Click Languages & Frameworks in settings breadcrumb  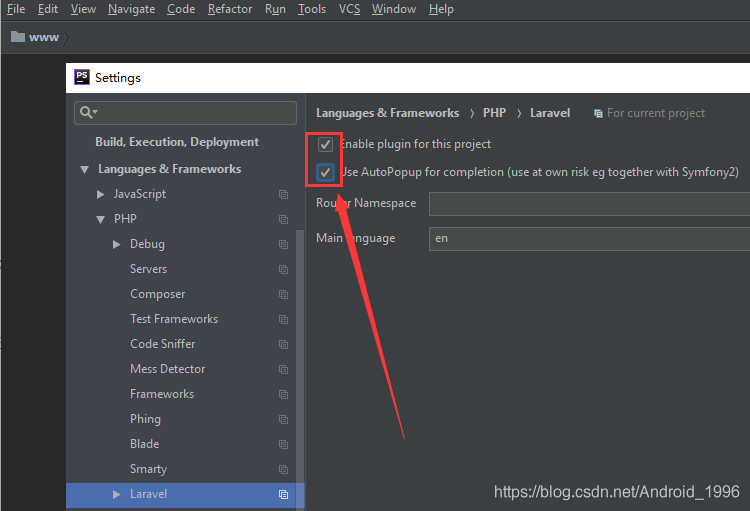[x=387, y=113]
